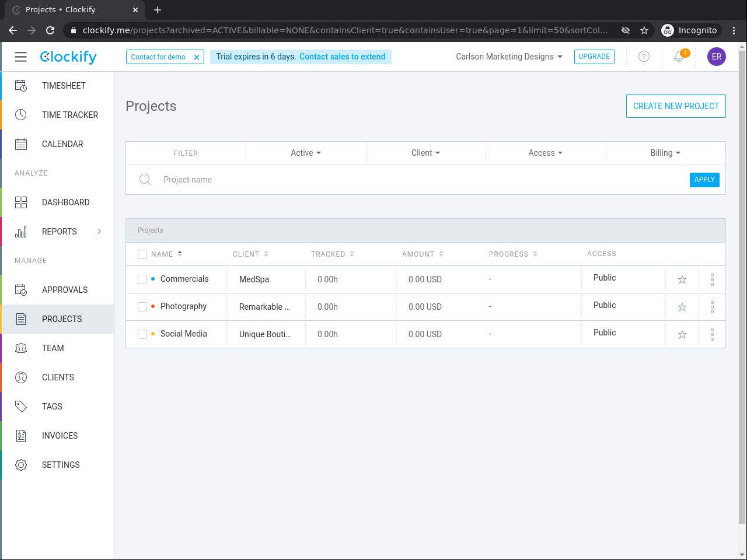747x560 pixels.
Task: Open Carlson Marketing Designs workspace switcher
Action: [x=509, y=57]
